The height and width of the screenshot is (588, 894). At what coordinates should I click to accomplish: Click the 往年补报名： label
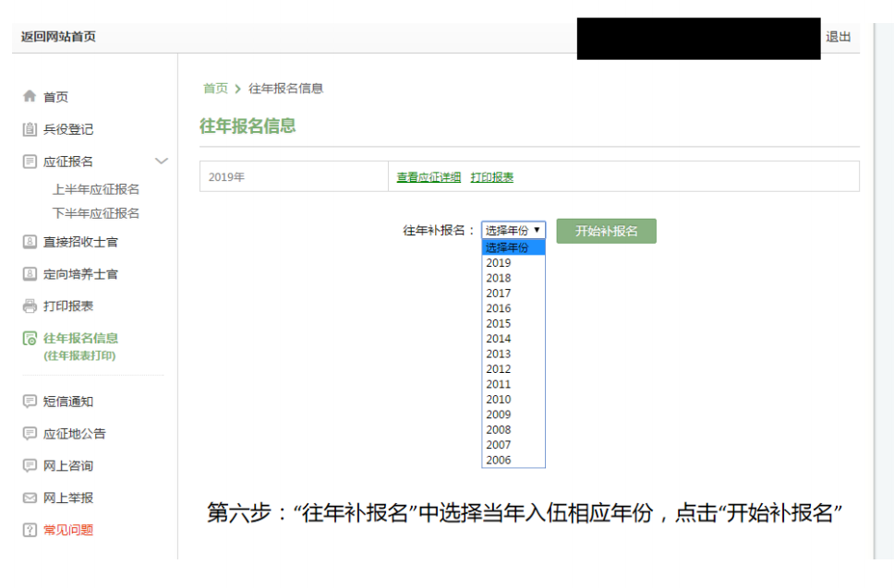click(439, 230)
